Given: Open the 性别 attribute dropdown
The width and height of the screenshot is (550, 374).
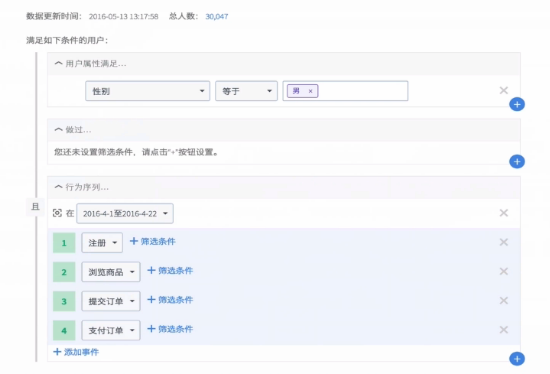Looking at the screenshot, I should pyautogui.click(x=148, y=91).
